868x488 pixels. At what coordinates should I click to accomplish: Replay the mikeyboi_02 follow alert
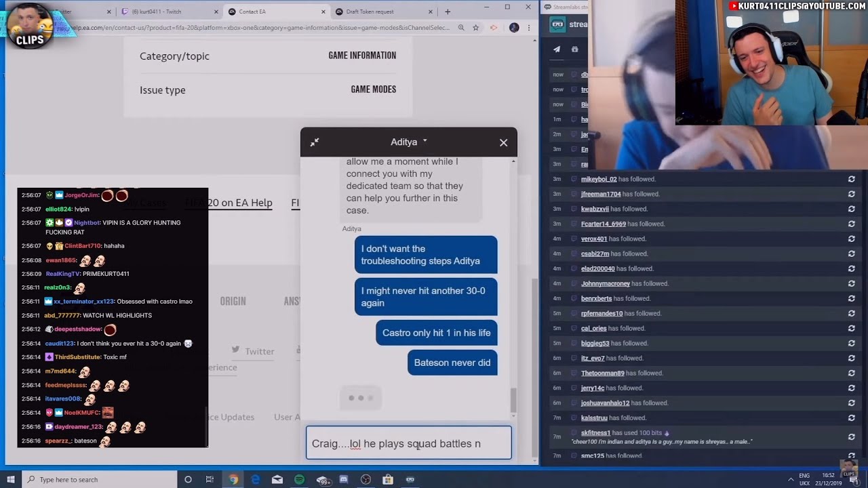tap(851, 179)
